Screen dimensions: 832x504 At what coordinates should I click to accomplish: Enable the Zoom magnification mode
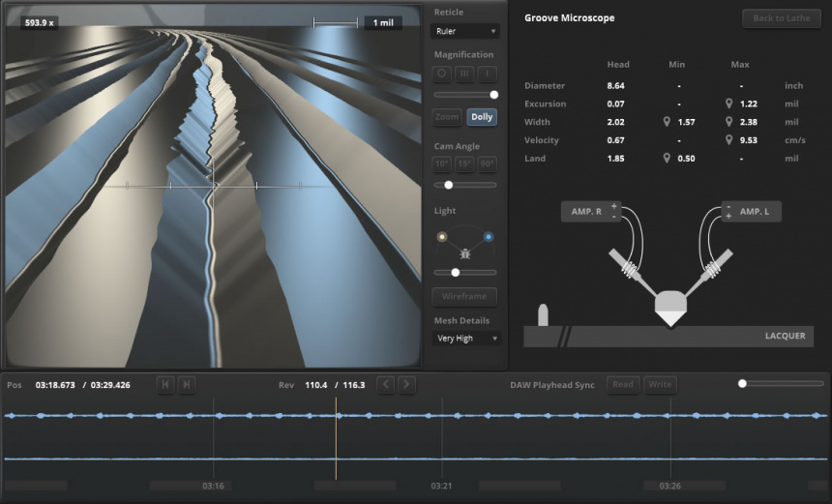coord(446,117)
